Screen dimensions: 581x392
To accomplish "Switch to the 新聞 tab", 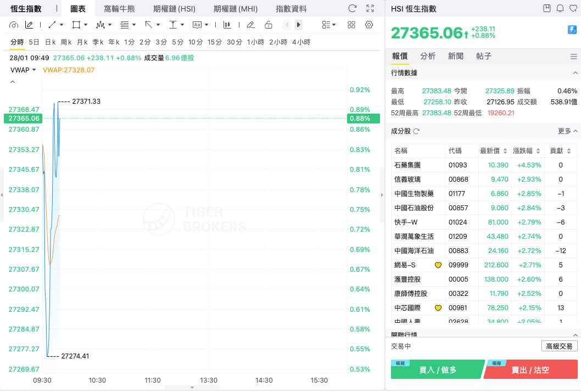I will click(456, 56).
